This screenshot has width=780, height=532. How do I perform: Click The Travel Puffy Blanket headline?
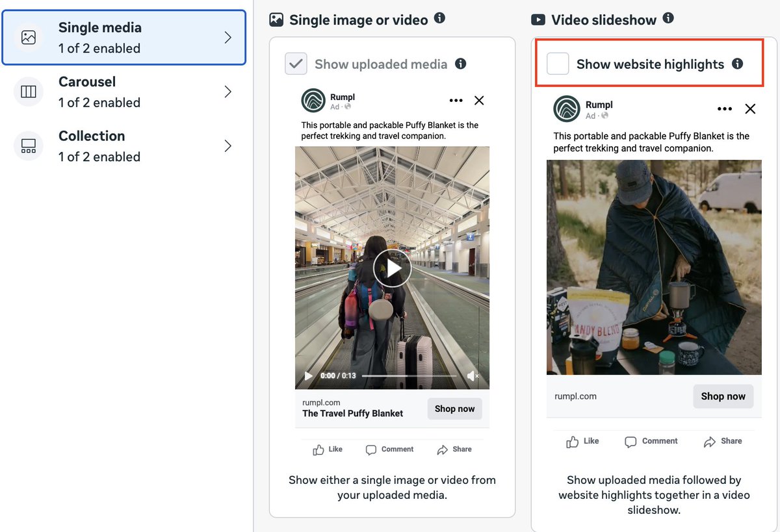(353, 413)
